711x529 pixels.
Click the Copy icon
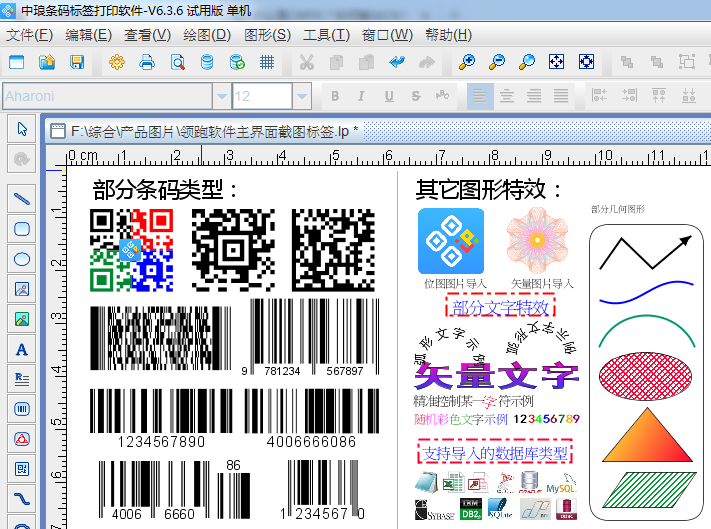[x=336, y=62]
